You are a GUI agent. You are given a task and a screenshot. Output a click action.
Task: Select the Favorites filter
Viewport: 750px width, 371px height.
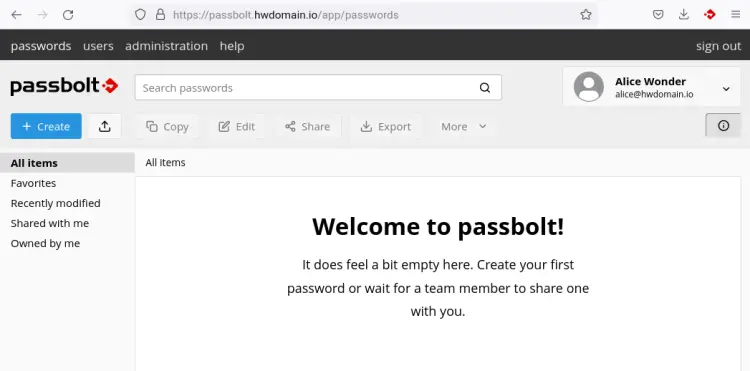33,183
